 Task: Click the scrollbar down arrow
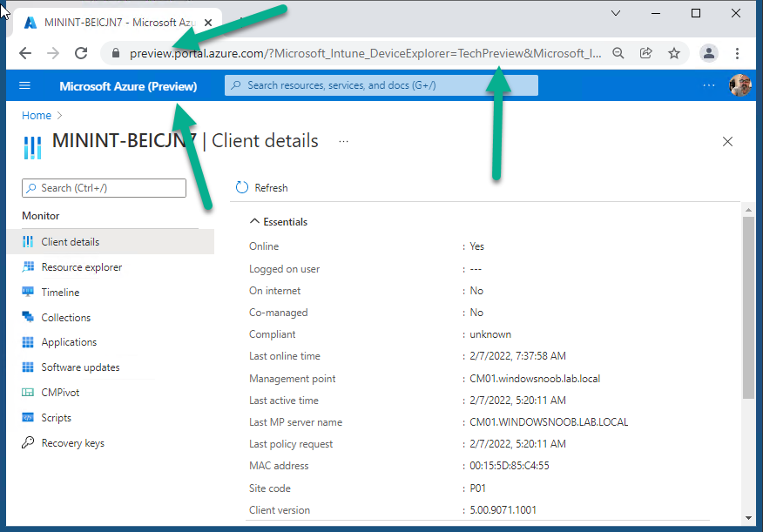tap(748, 518)
